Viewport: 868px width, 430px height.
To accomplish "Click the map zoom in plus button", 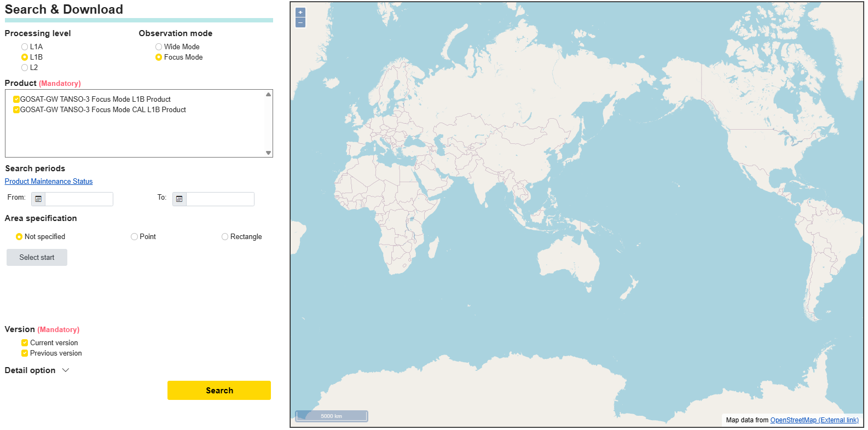I will (x=300, y=13).
